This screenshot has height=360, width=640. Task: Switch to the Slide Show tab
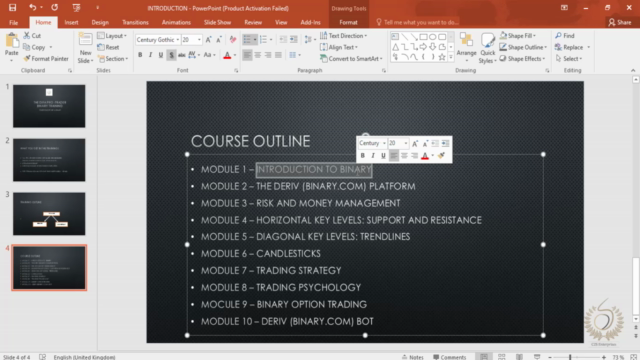pyautogui.click(x=217, y=22)
